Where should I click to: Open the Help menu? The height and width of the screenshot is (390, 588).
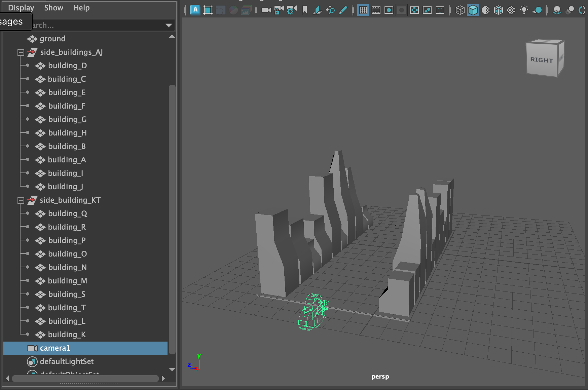81,8
